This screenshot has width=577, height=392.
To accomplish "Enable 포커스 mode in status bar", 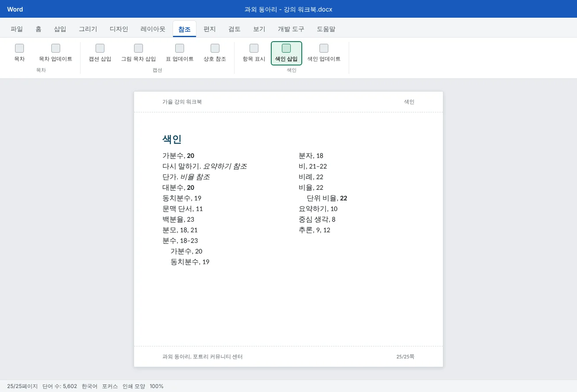I will pyautogui.click(x=110, y=386).
